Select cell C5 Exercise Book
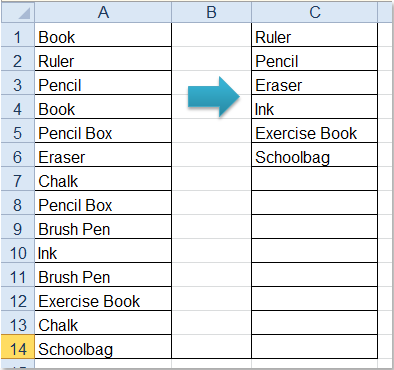 [314, 131]
